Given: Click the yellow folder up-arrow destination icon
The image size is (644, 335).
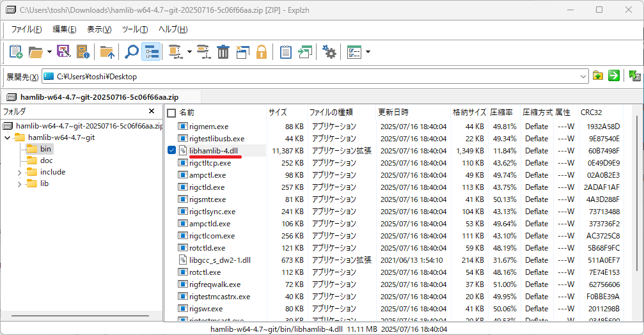Looking at the screenshot, I should (x=597, y=76).
